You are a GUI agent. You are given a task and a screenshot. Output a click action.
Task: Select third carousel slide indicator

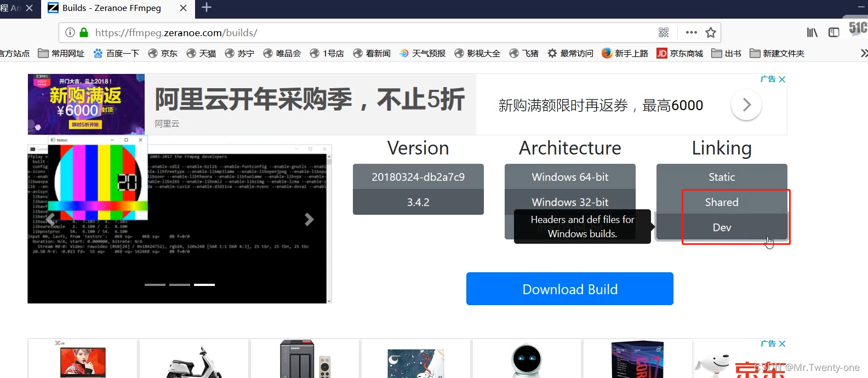(204, 285)
